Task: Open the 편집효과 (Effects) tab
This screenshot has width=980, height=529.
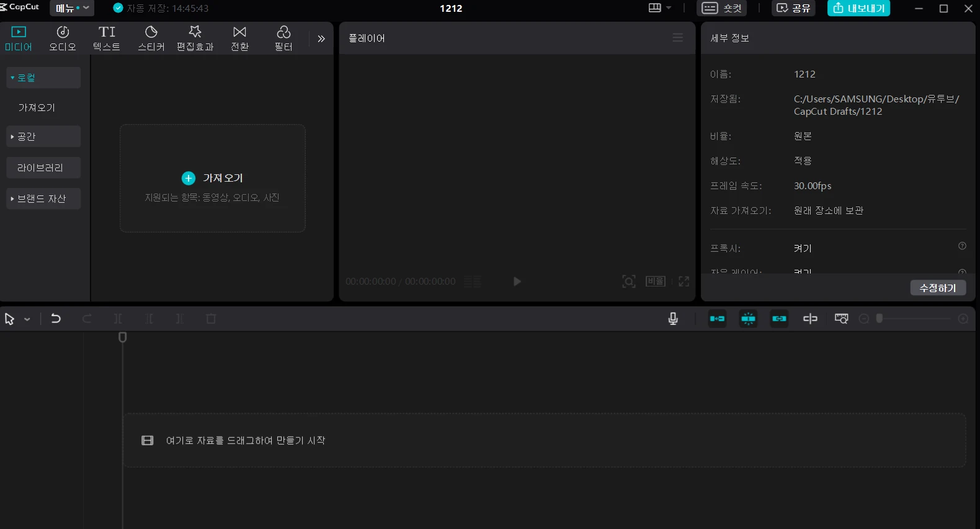Action: point(195,38)
